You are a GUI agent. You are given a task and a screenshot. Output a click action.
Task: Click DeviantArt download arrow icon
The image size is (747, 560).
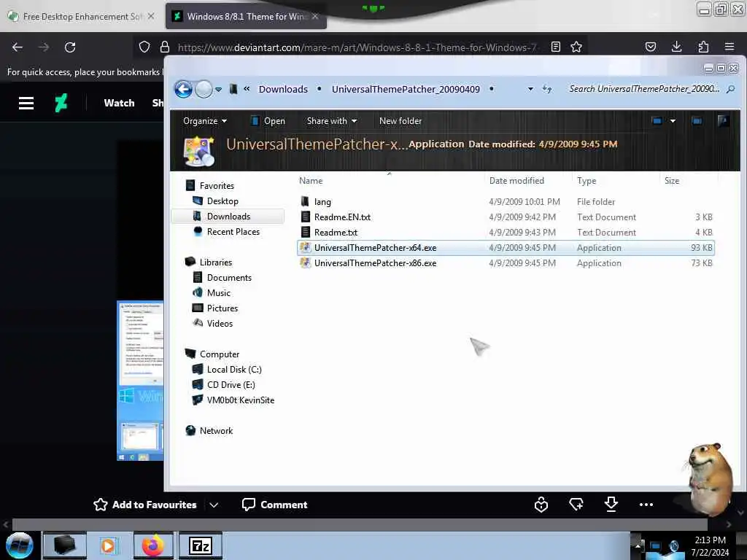tap(611, 505)
